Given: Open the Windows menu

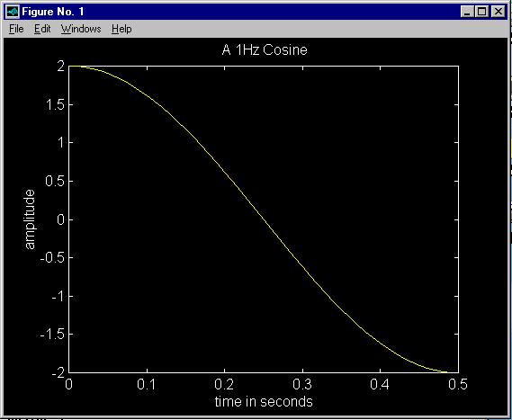Looking at the screenshot, I should point(81,29).
